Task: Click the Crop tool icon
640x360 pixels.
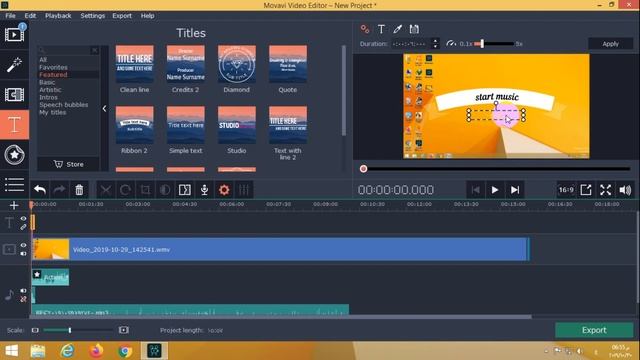Action: 145,190
